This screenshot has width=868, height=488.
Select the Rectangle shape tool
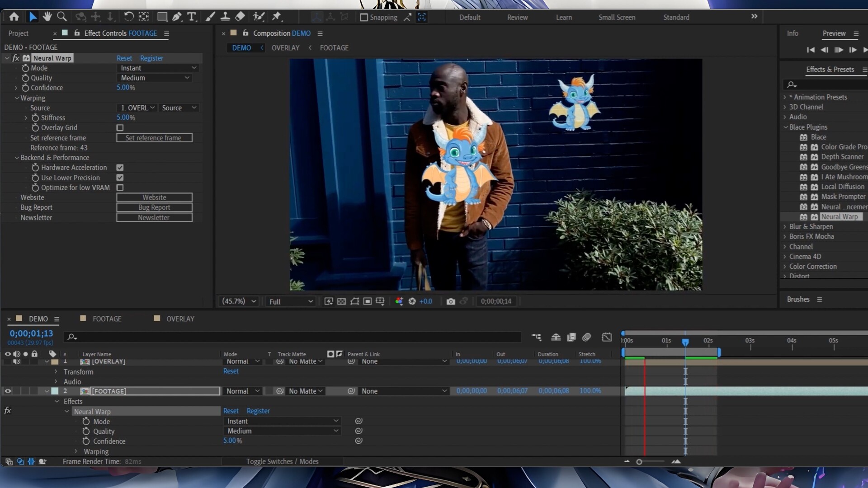click(162, 17)
